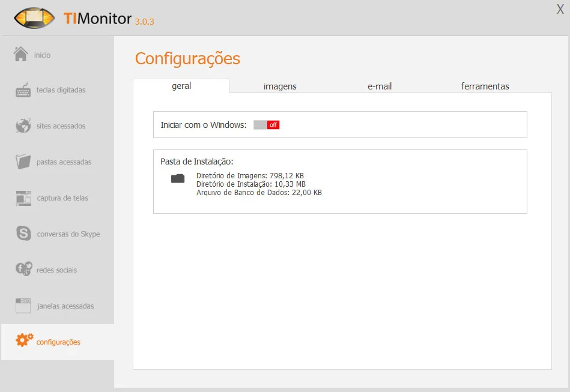Click the captura de telas screen icon
Viewport: 570px width, 392px height.
pos(23,198)
